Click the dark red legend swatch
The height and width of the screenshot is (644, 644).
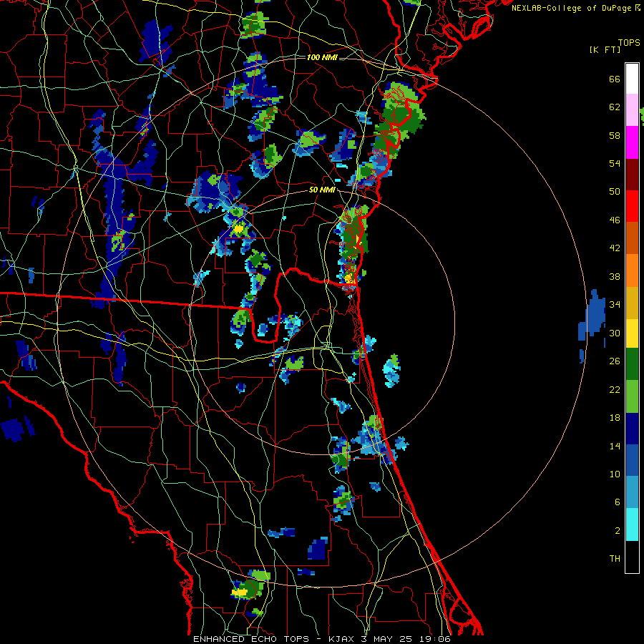point(632,174)
